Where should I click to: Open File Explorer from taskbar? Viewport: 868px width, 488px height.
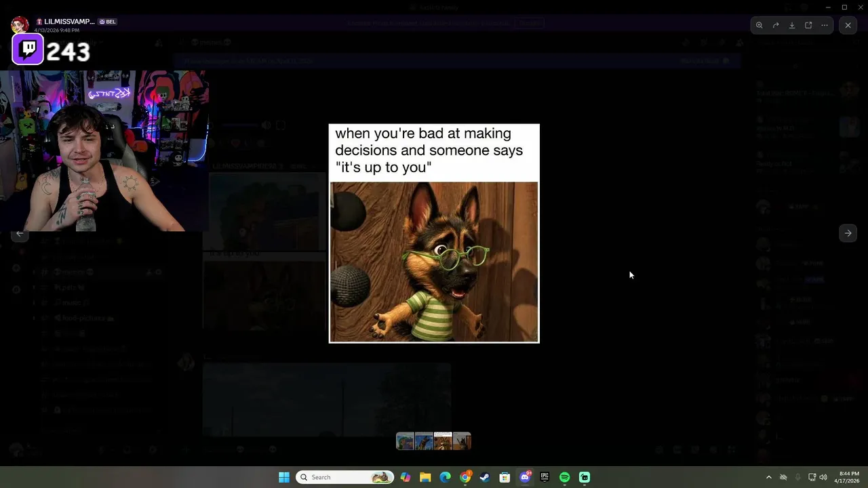[425, 477]
